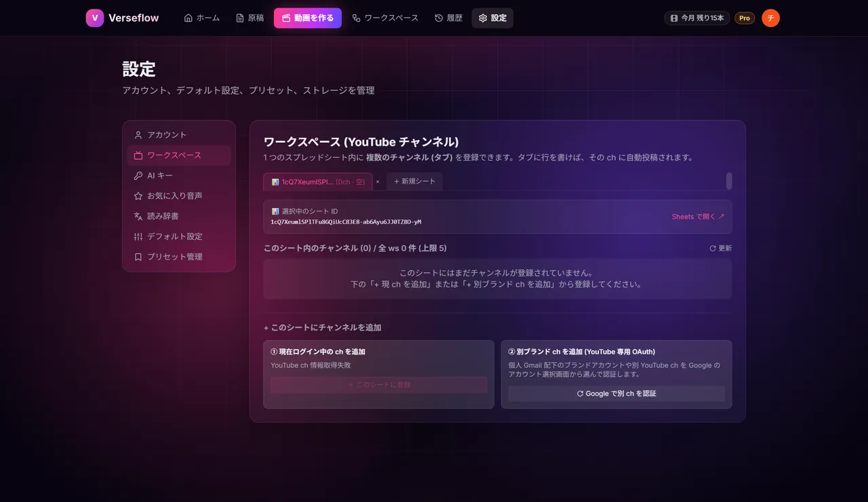
Task: Click the ワークスペース nav link icon
Action: (x=356, y=18)
